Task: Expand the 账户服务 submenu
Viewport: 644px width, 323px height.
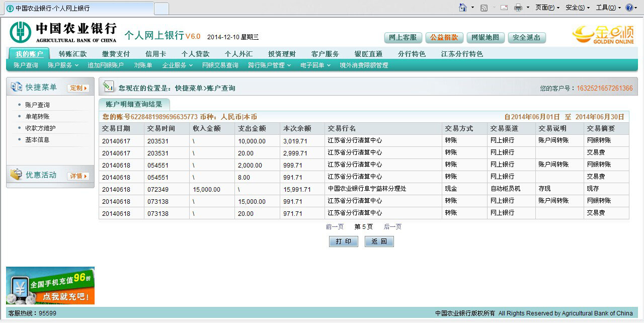Action: pyautogui.click(x=63, y=65)
